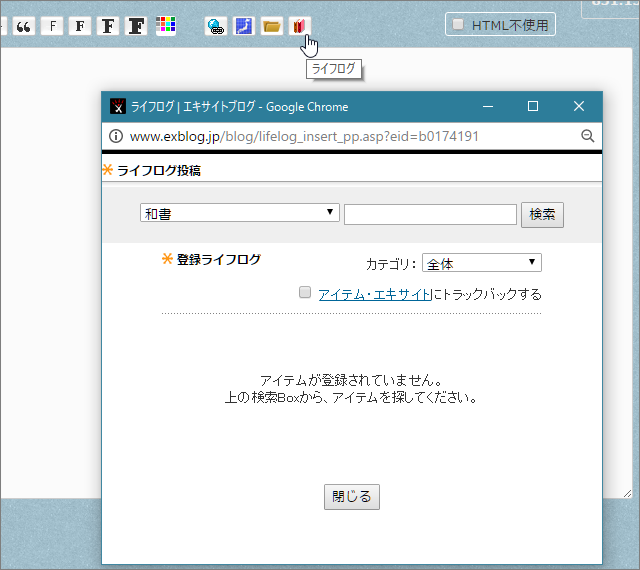Open the yellow folder toolbar icon
Image resolution: width=640 pixels, height=570 pixels.
tap(272, 26)
